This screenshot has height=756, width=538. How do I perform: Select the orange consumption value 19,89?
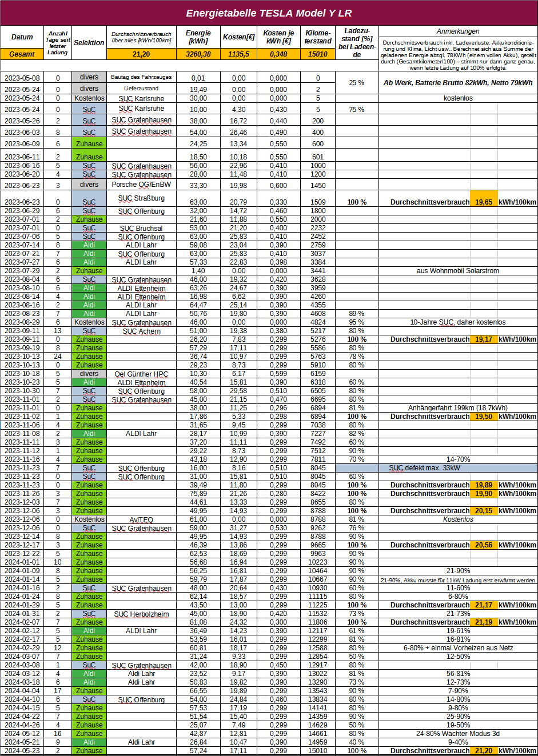[x=484, y=485]
